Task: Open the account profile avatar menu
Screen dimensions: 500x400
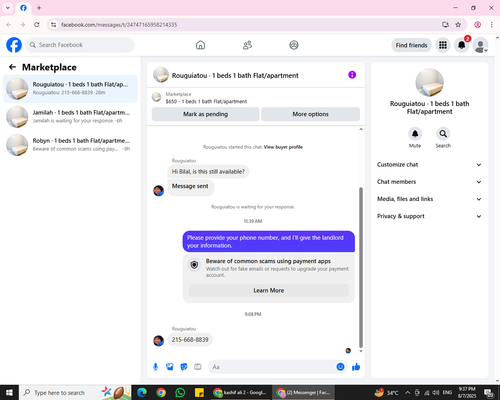Action: tap(480, 45)
